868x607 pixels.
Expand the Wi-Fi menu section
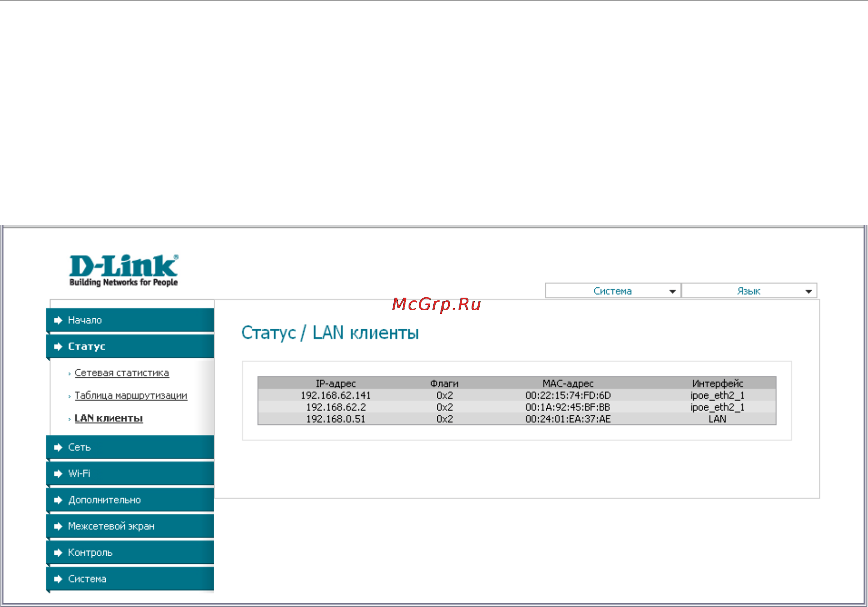130,473
